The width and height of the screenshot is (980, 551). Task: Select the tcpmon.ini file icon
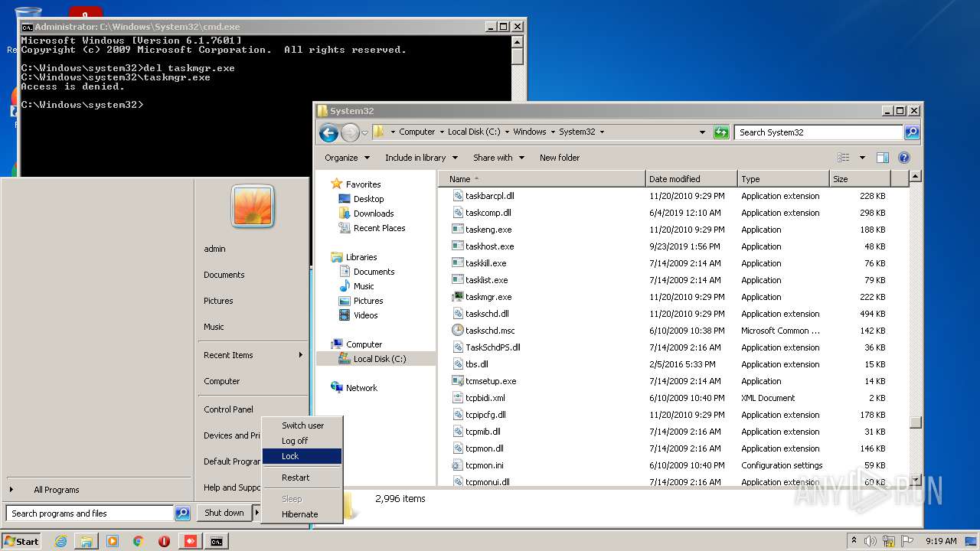[458, 465]
